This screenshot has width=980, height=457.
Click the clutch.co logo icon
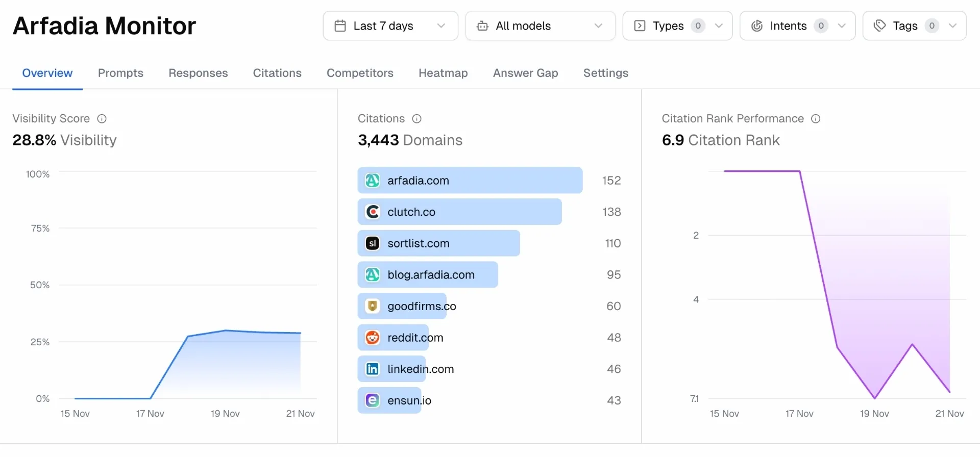(373, 212)
